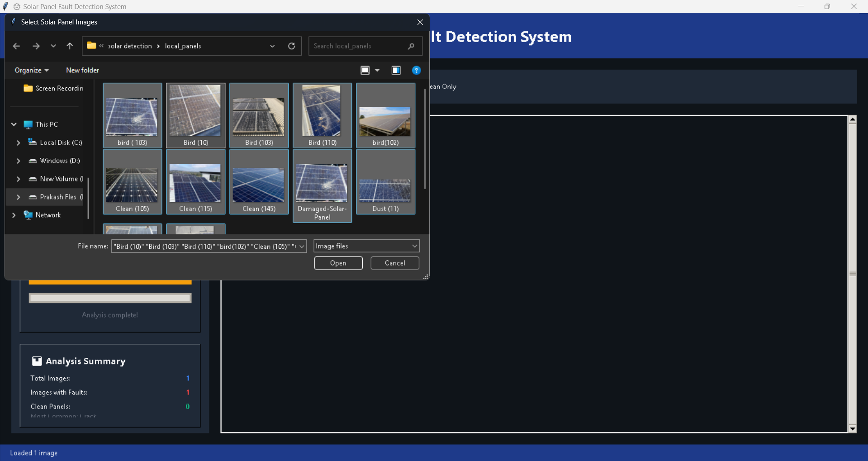Navigate up one folder level

(x=70, y=46)
